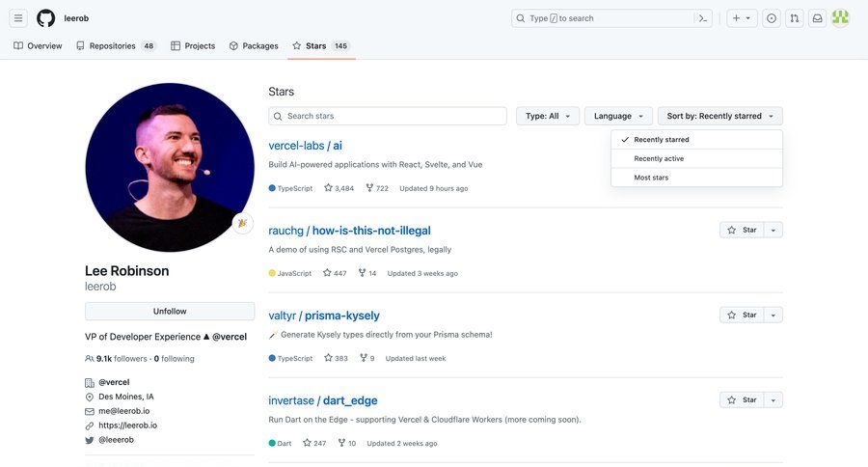Viewport: 868px width, 467px height.
Task: Expand star list dropdown for prisma-kysely
Action: [773, 316]
